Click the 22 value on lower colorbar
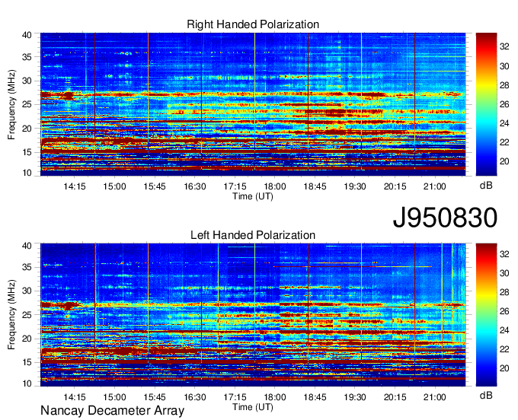This screenshot has width=518, height=420. pyautogui.click(x=504, y=349)
